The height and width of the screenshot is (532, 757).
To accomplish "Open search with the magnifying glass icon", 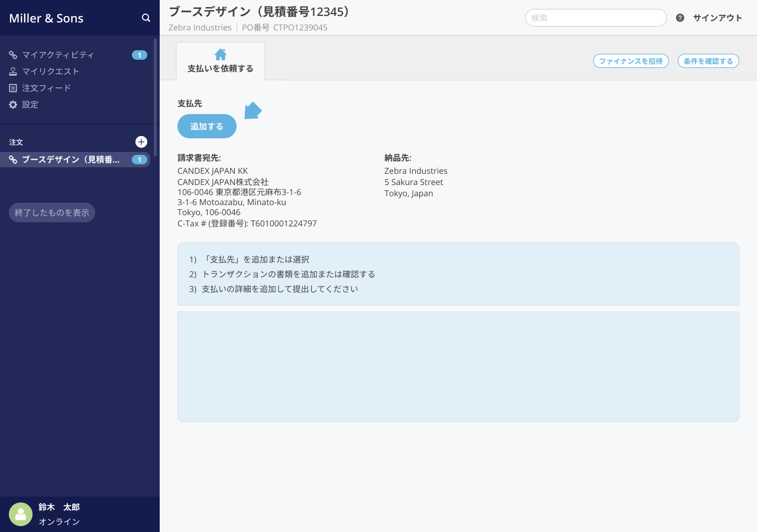I will 145,18.
